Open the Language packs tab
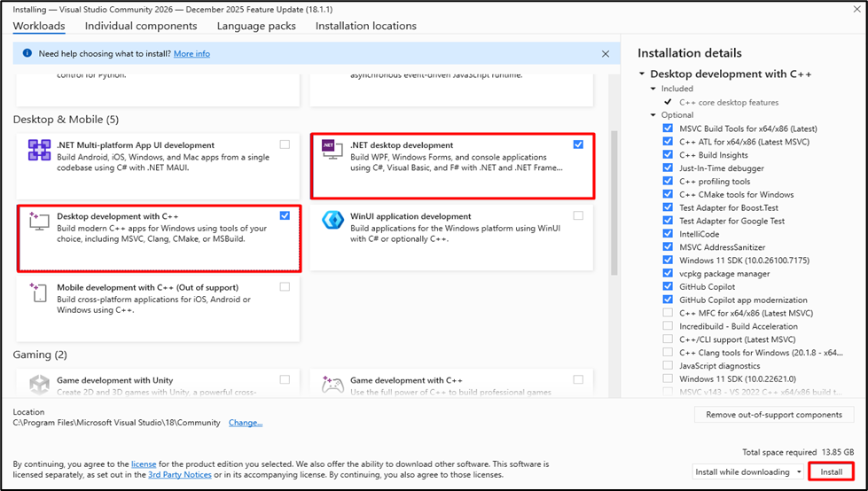This screenshot has width=868, height=491. [256, 26]
